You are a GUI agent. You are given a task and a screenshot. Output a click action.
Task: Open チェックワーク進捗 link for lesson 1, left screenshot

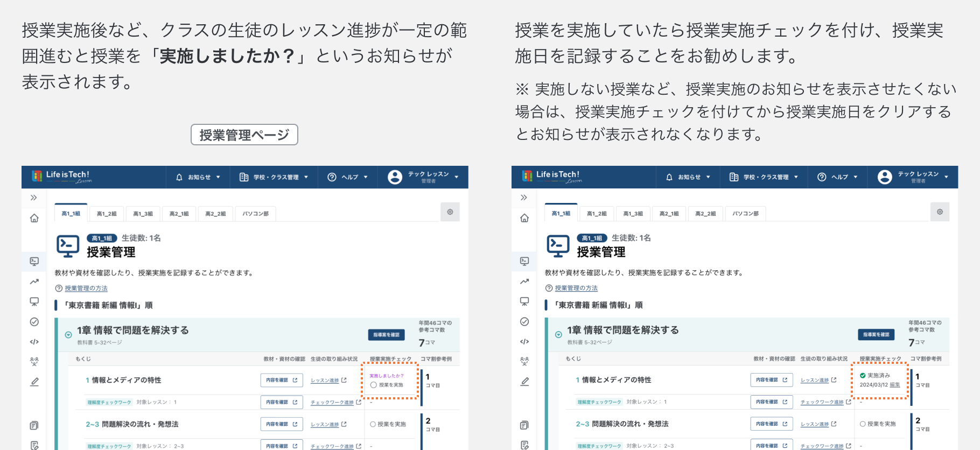(x=335, y=402)
